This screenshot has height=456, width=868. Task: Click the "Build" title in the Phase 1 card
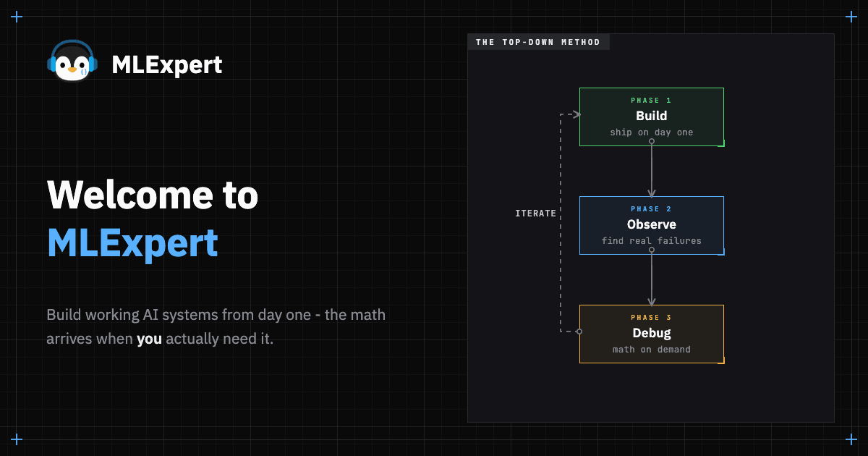(652, 116)
